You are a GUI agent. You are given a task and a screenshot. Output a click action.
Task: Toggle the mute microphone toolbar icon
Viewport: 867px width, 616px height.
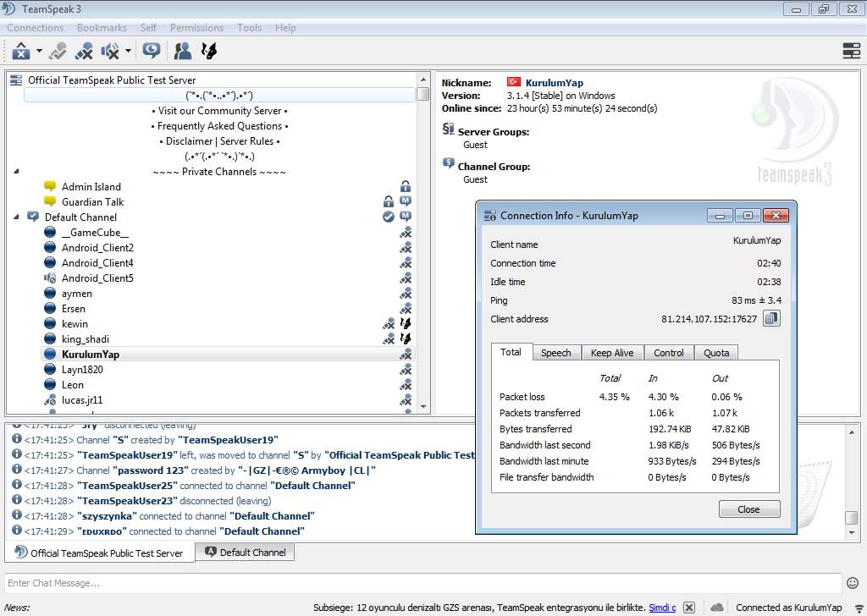point(84,51)
